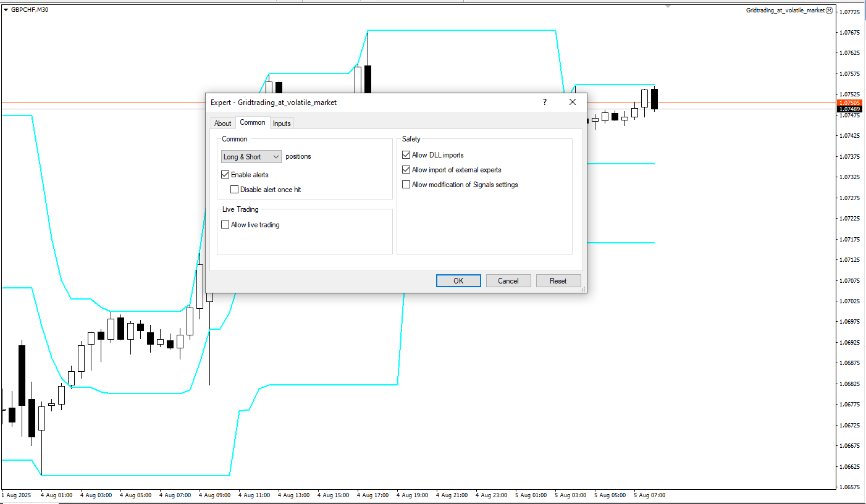Click the grey chart shift triangle marker
This screenshot has width=866, height=504.
tap(668, 6)
